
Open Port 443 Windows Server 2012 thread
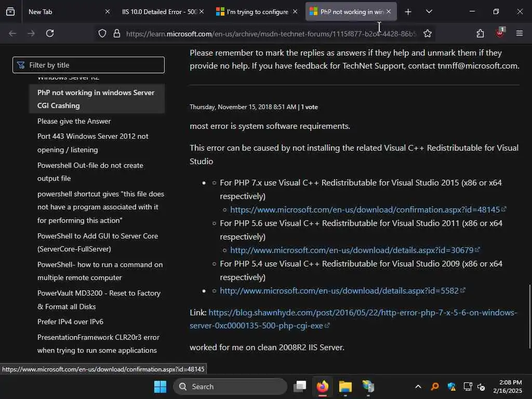pyautogui.click(x=92, y=143)
